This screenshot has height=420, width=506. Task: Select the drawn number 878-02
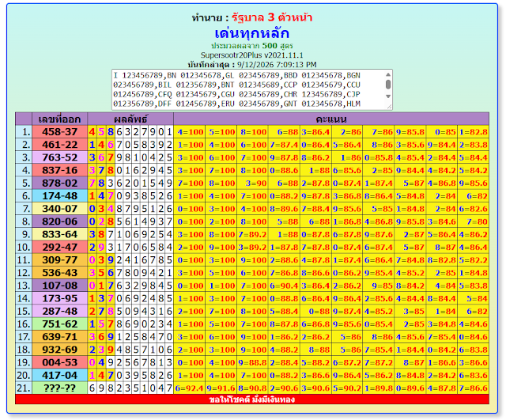point(60,183)
